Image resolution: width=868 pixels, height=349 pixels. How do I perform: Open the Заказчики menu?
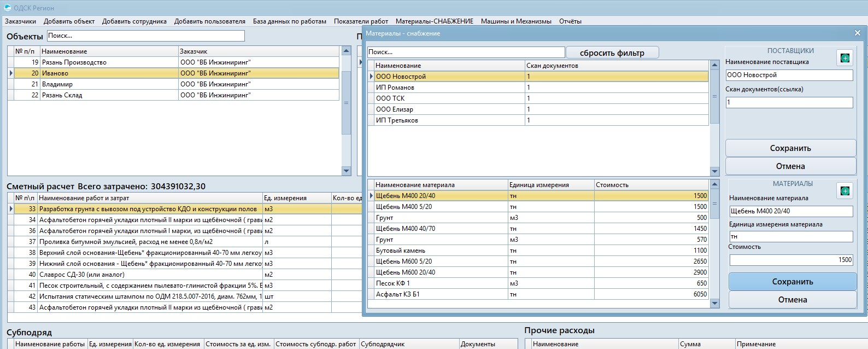(x=21, y=21)
